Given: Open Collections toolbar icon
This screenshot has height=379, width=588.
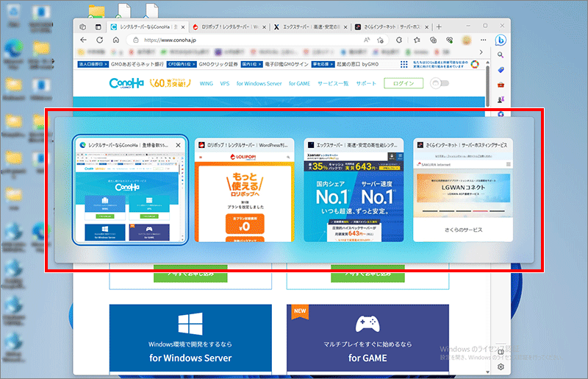Looking at the screenshot, I should click(x=434, y=40).
